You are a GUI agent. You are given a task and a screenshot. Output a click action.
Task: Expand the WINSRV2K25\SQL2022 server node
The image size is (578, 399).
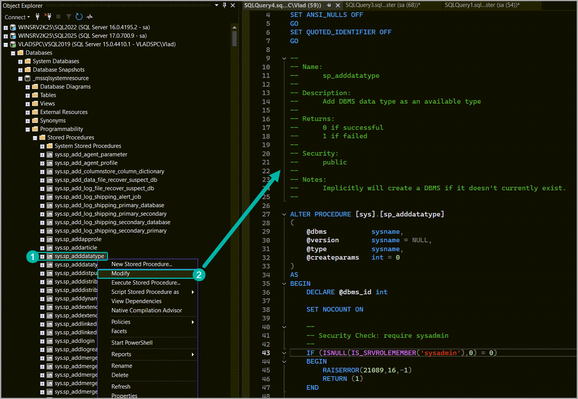pos(6,27)
